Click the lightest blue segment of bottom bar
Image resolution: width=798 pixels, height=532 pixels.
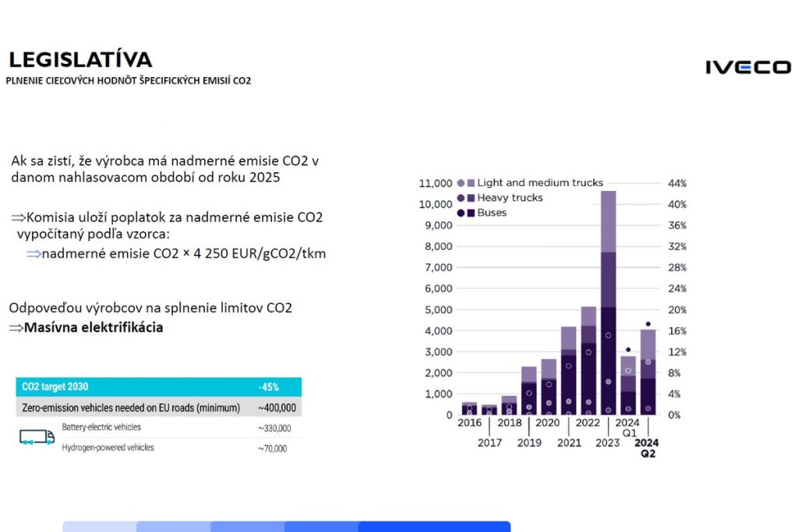coord(99,527)
